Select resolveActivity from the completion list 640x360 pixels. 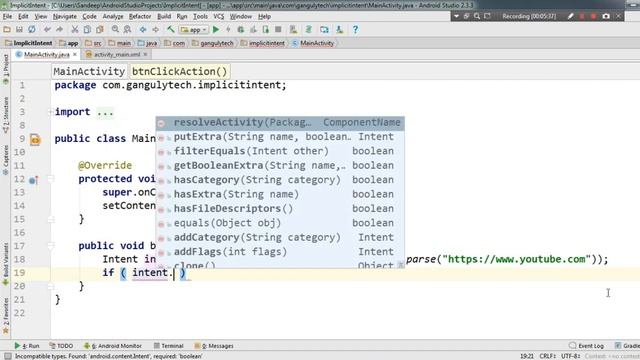coord(280,122)
